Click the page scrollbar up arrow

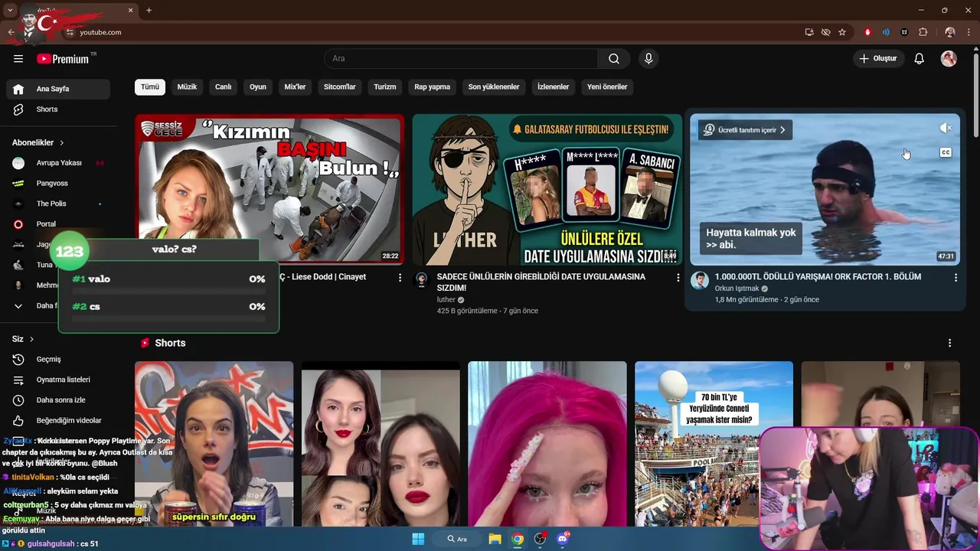click(x=975, y=50)
